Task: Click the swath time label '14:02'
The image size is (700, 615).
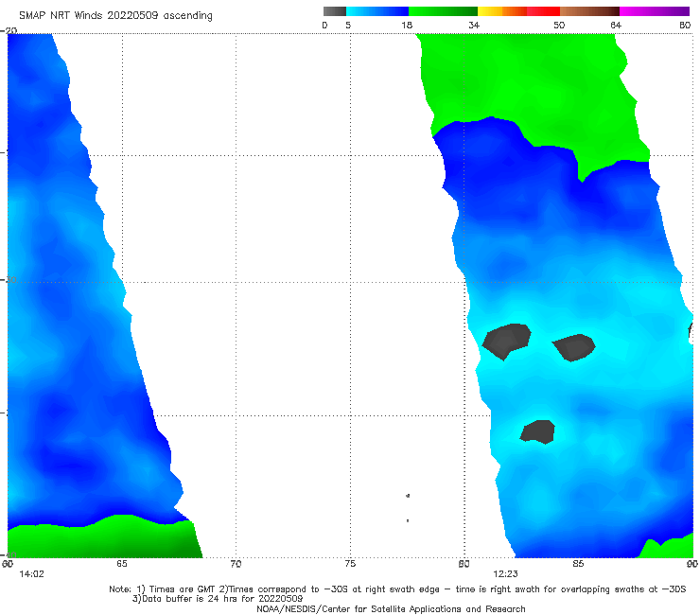Action: [x=32, y=574]
